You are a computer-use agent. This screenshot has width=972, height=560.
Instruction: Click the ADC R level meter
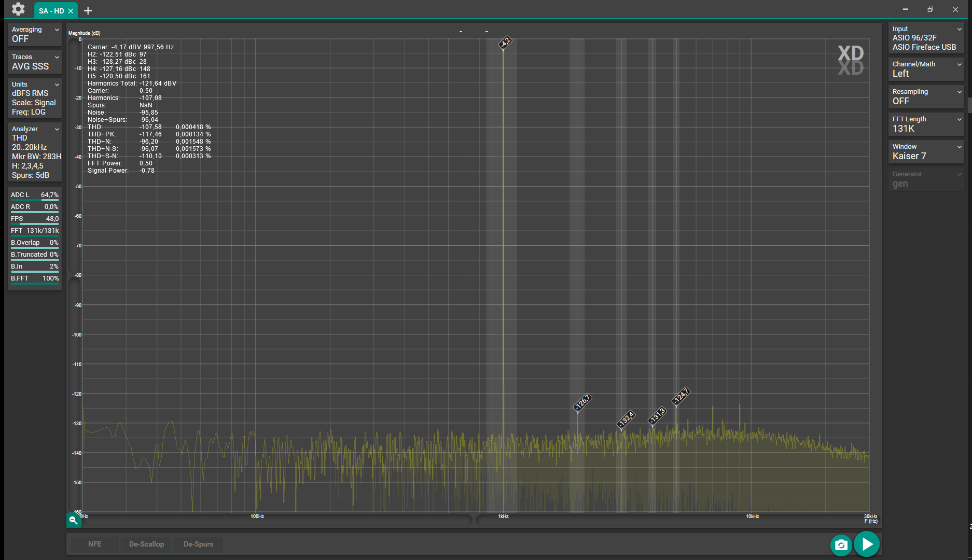35,207
